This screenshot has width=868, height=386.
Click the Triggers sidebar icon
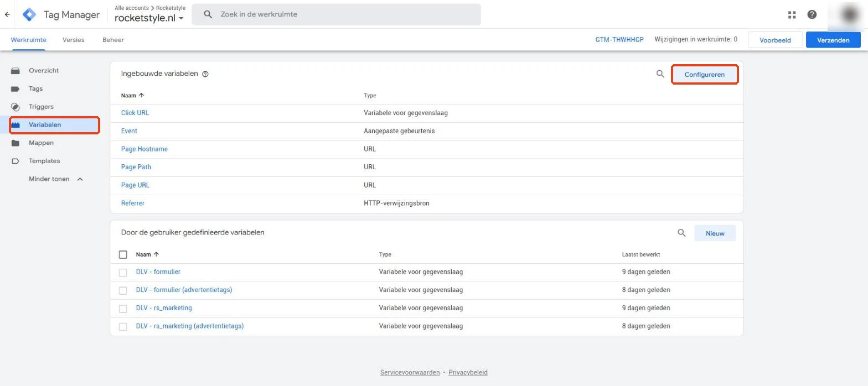tap(15, 107)
